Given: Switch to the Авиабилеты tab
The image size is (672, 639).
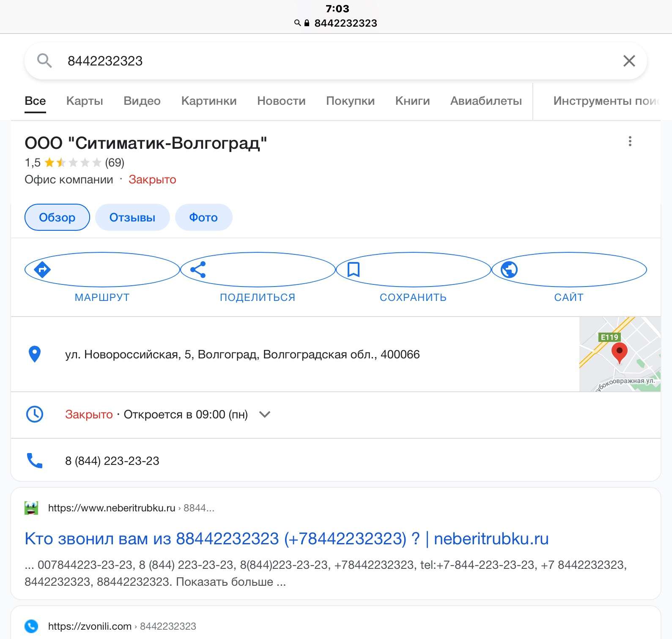Looking at the screenshot, I should (486, 101).
